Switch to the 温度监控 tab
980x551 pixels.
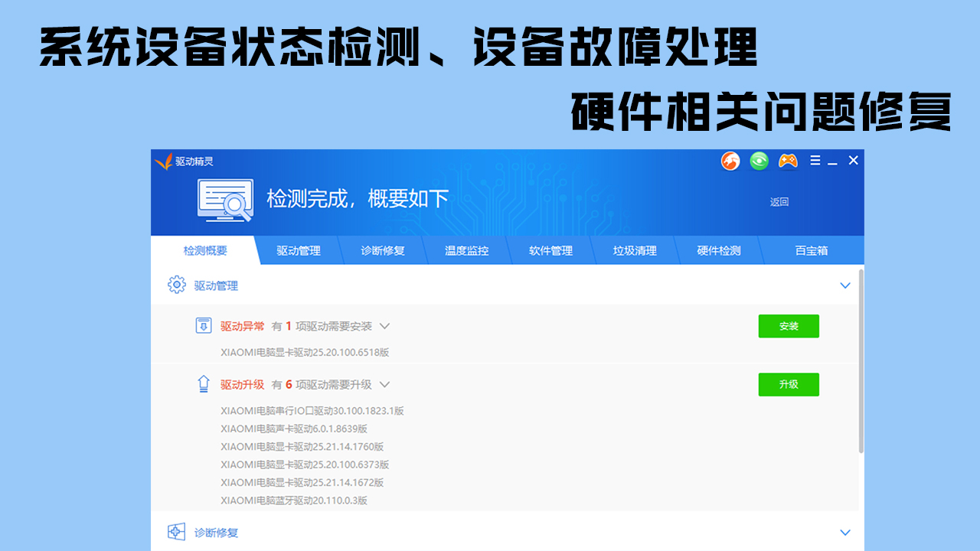point(465,249)
